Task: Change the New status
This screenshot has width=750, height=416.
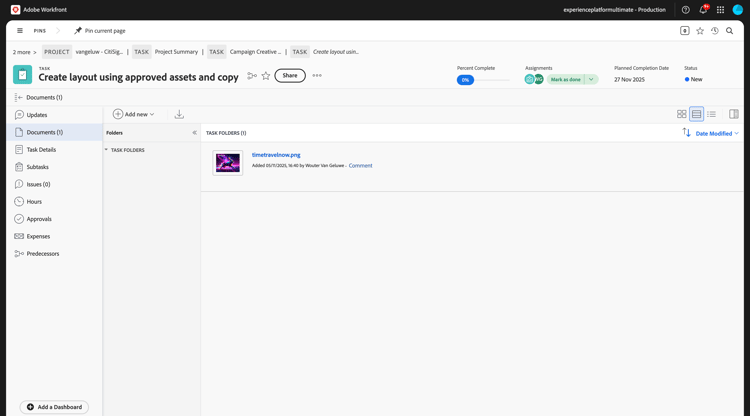Action: tap(694, 79)
